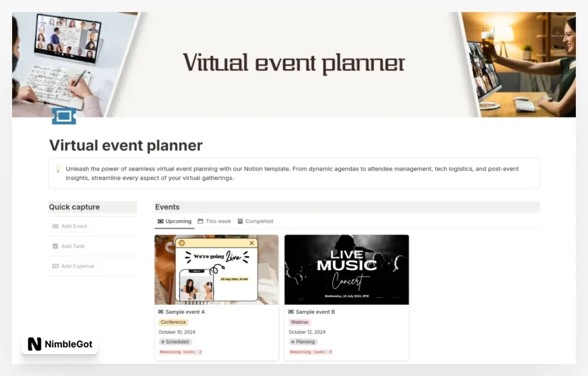Click the calendar icon on This week tab
588x376 pixels.
(x=200, y=221)
